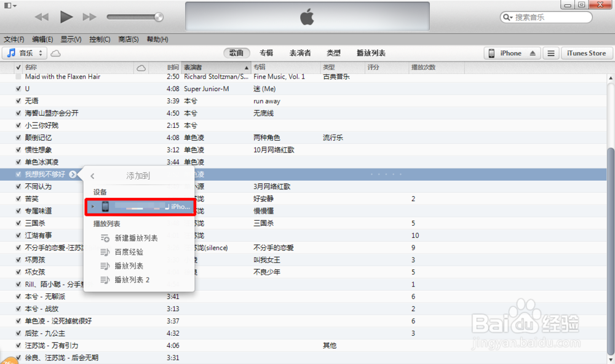
Task: Click the Apple logo status display
Action: pyautogui.click(x=307, y=17)
